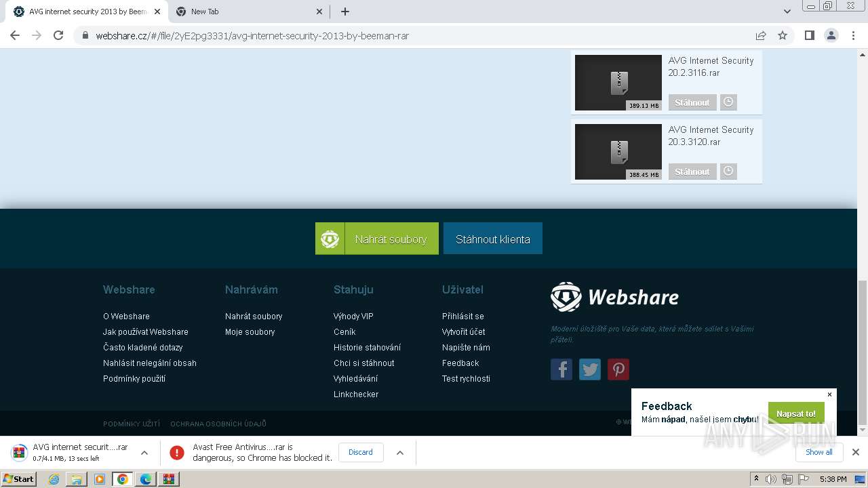Screen dimensions: 868x488
Task: Close the downloads bar
Action: click(x=856, y=452)
